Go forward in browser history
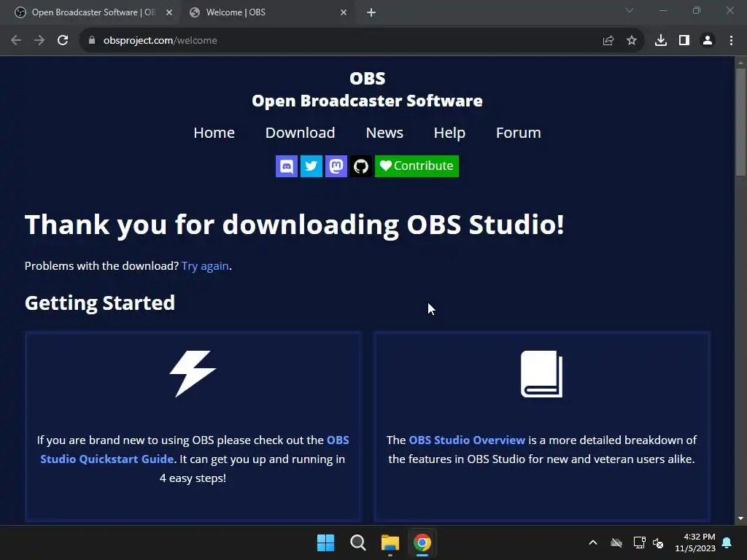Screen dimensions: 747x560 coord(39,41)
